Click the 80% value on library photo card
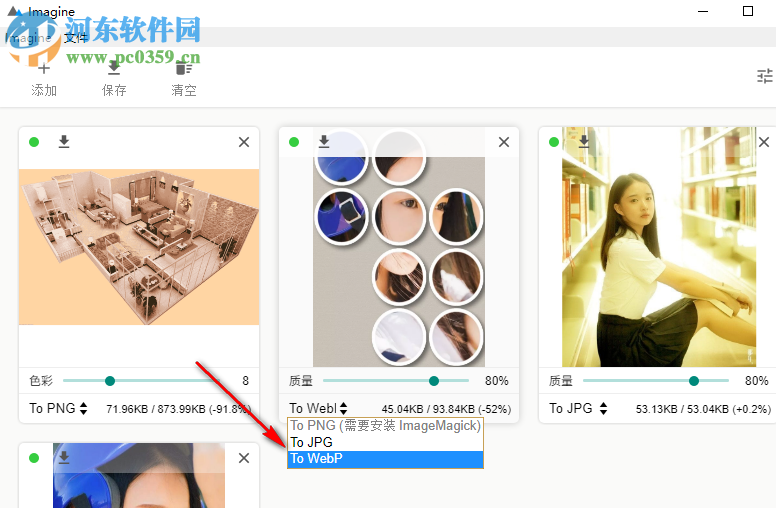The width and height of the screenshot is (776, 508). tap(757, 381)
